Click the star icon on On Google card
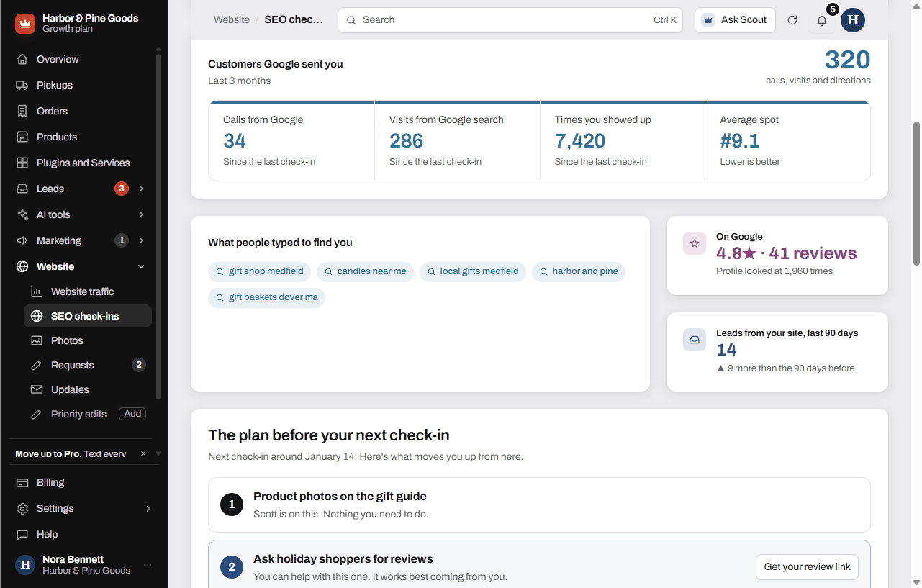This screenshot has height=588, width=922. coord(695,243)
